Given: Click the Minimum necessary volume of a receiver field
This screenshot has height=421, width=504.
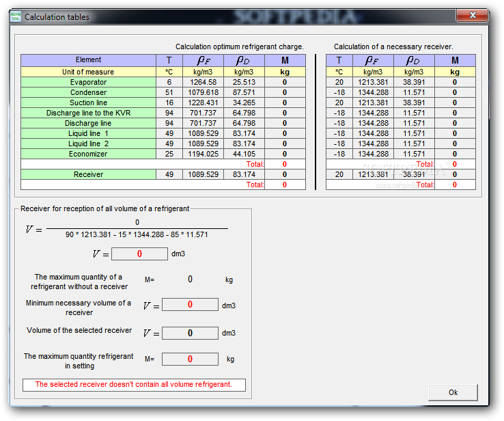Looking at the screenshot, I should (190, 305).
